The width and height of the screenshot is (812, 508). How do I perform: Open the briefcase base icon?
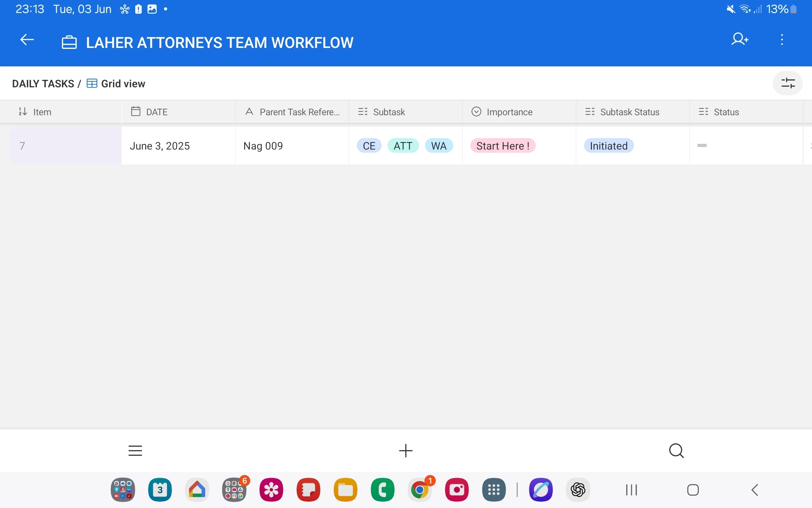[x=69, y=43]
